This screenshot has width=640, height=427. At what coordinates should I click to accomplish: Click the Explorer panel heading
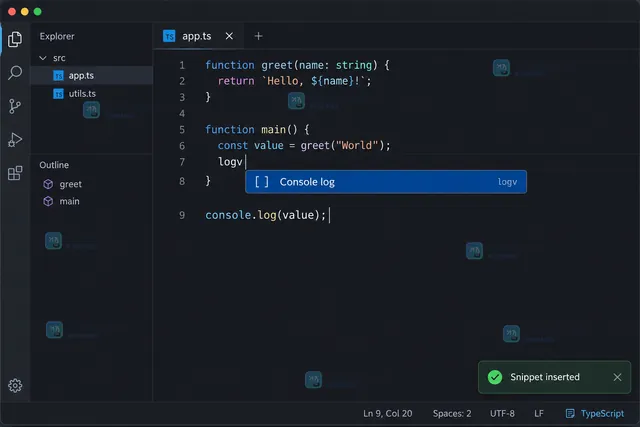coord(57,36)
